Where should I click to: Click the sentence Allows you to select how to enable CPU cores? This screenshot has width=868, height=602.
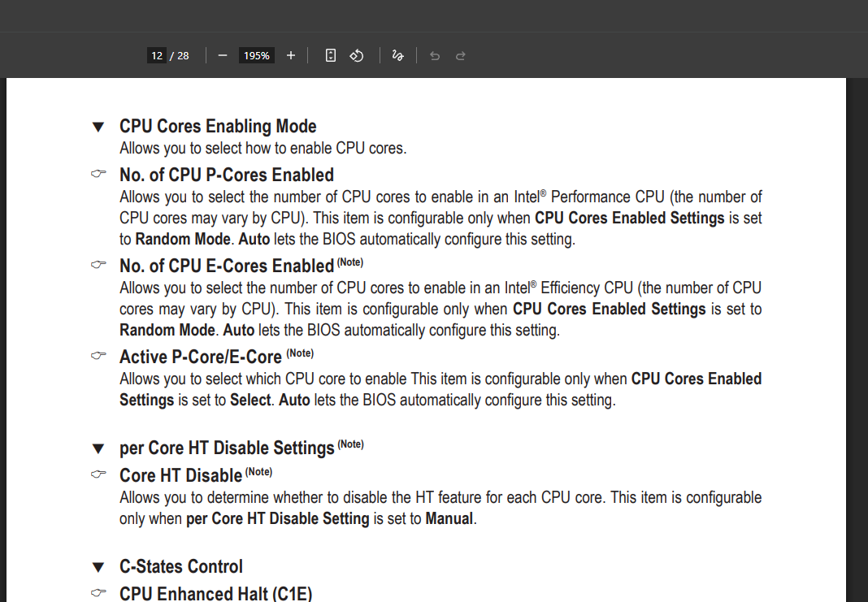263,149
